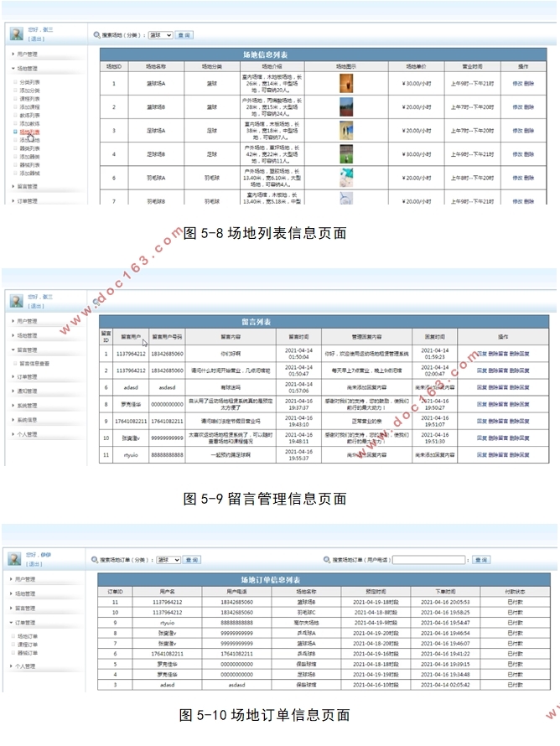Collapse 场地管理 in venue list page sidebar

[x=27, y=69]
